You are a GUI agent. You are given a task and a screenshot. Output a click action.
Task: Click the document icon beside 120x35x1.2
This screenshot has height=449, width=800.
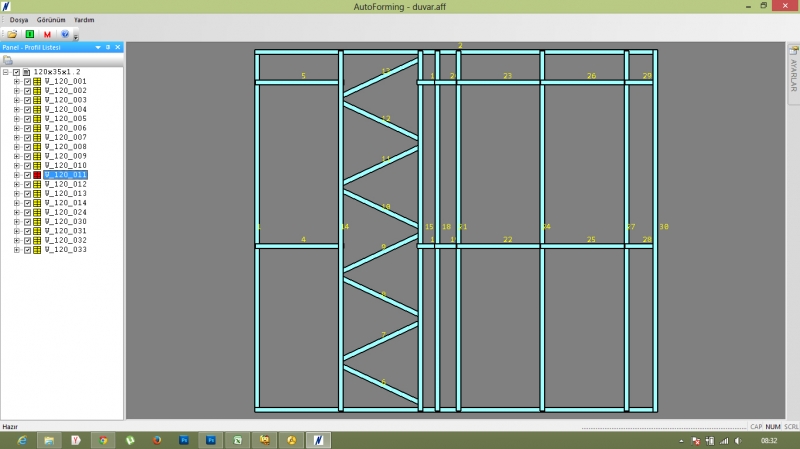tap(27, 72)
